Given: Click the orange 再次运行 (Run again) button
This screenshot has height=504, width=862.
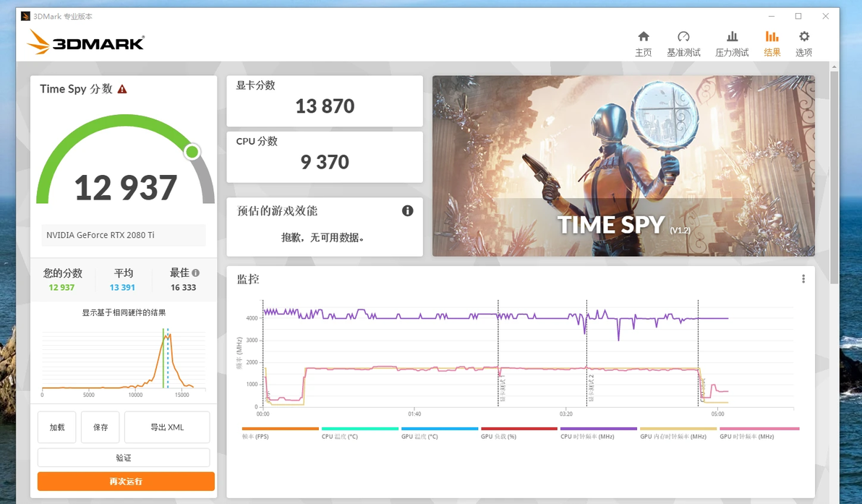Looking at the screenshot, I should click(126, 482).
